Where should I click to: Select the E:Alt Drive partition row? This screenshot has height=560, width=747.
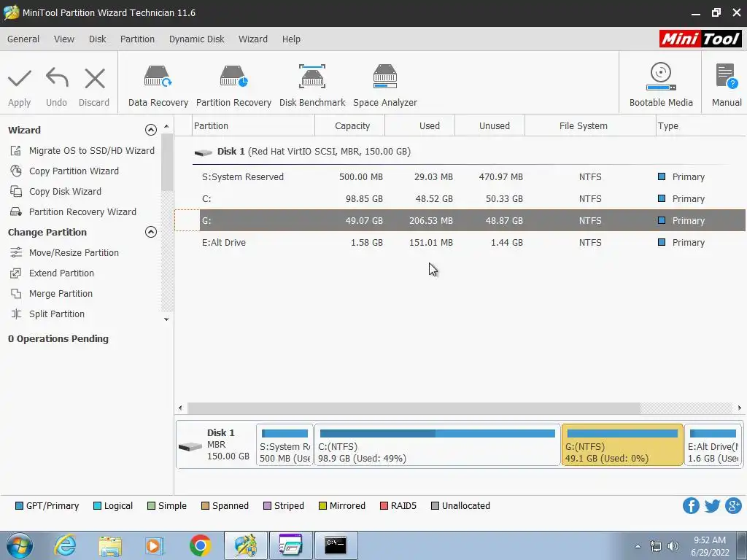[x=460, y=242]
